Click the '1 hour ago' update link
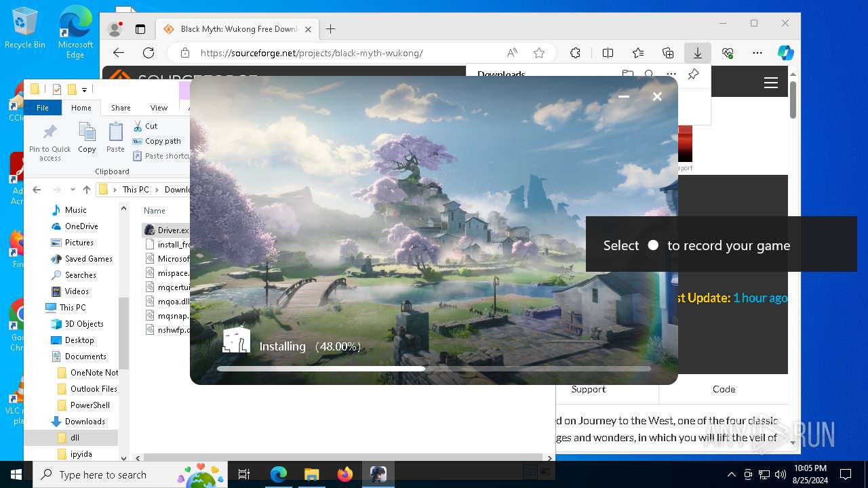868x488 pixels. click(760, 298)
